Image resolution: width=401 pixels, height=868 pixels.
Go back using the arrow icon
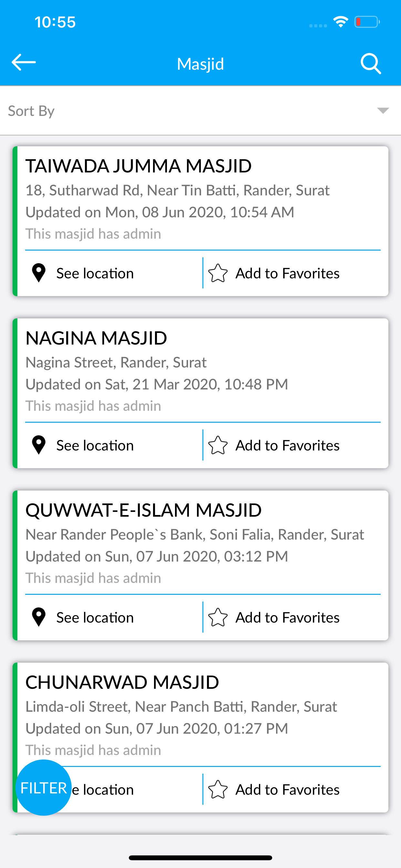tap(24, 62)
